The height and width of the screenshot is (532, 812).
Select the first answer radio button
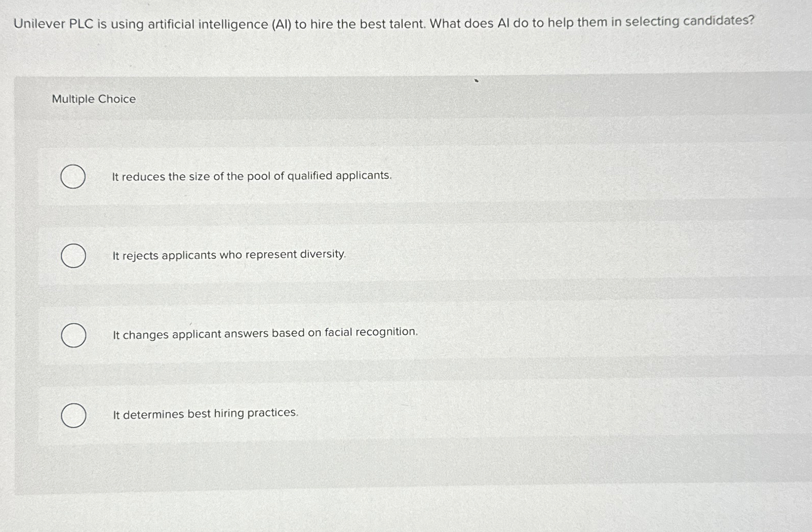coord(72,177)
